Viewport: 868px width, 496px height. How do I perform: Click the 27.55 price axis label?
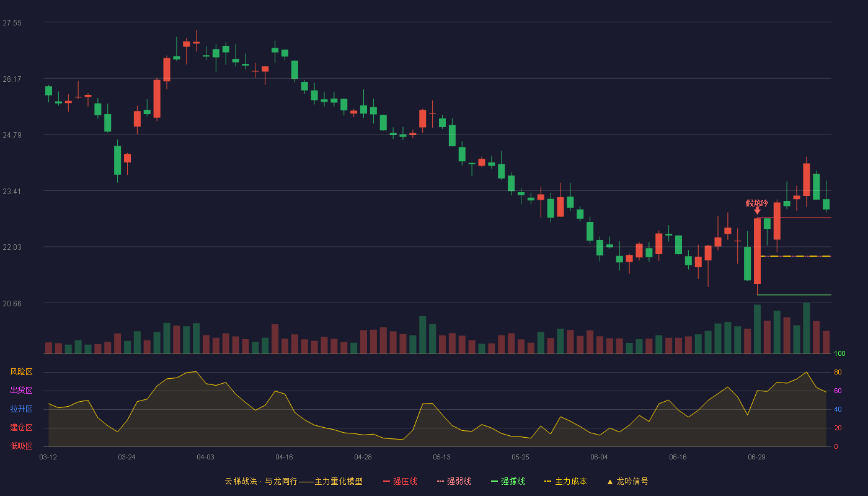(12, 23)
